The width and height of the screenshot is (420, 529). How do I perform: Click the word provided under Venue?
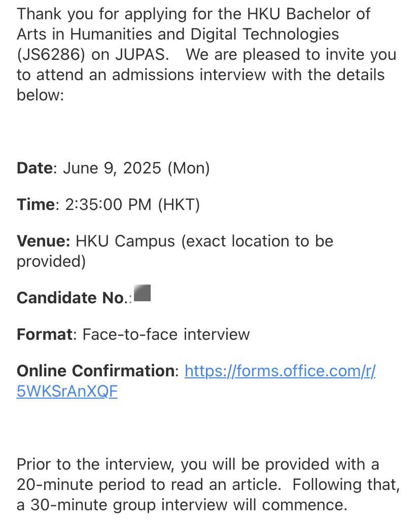(51, 261)
